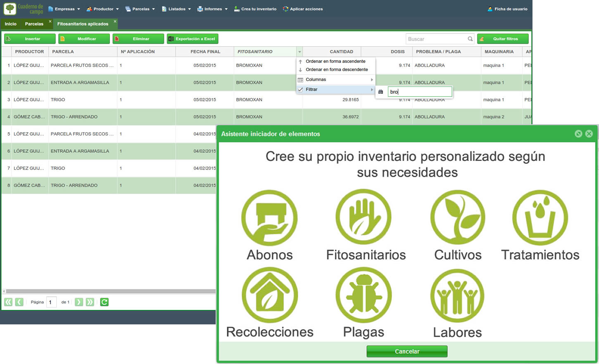The image size is (599, 364).
Task: Click the FECHA FINAL column header
Action: 205,52
